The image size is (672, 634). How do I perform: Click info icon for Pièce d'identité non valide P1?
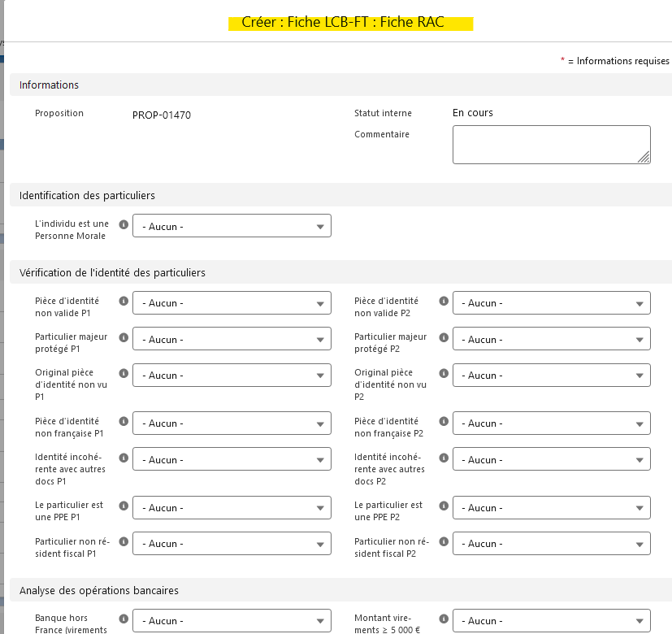[124, 301]
